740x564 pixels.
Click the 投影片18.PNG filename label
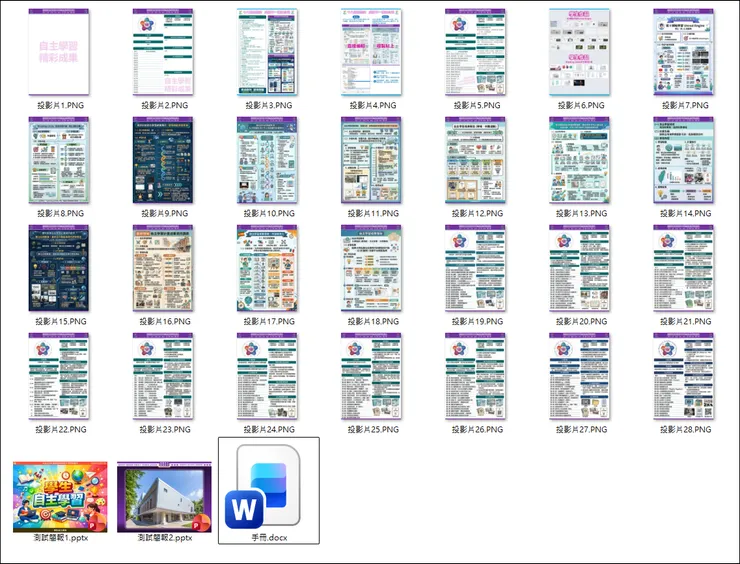373,321
